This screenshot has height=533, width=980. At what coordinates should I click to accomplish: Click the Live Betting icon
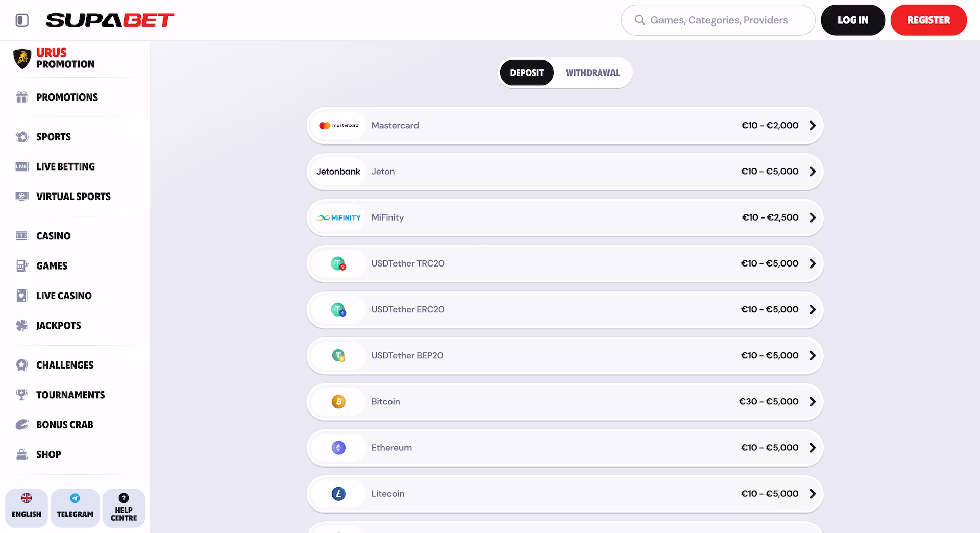pos(22,166)
